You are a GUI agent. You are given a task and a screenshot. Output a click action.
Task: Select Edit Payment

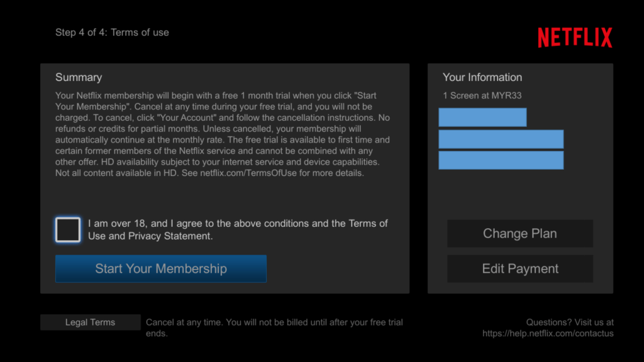pyautogui.click(x=519, y=268)
